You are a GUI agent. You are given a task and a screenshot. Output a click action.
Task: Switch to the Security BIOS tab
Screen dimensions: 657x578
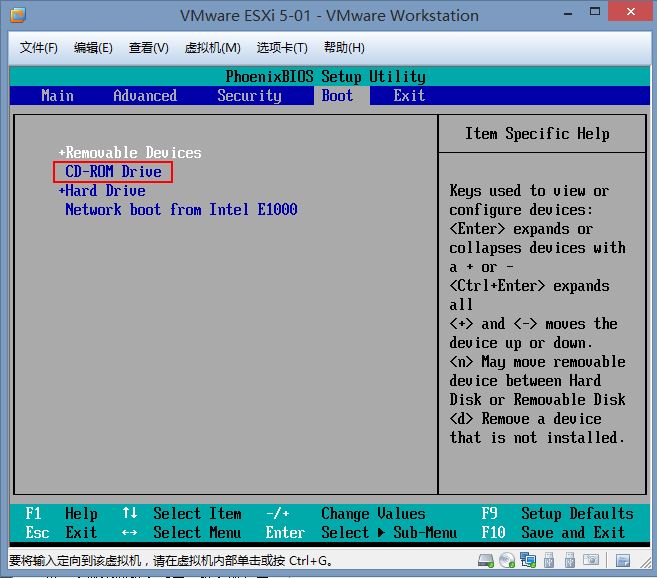249,96
